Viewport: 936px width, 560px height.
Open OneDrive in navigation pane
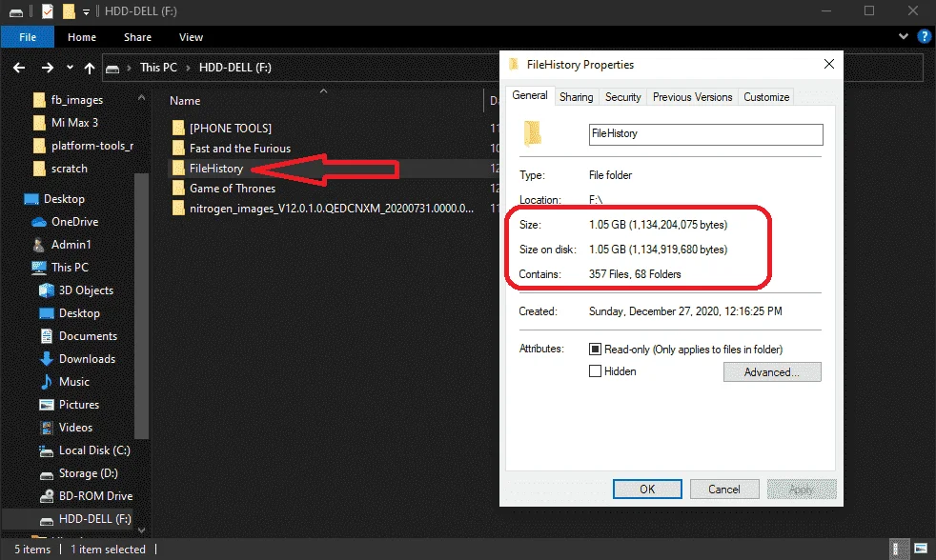[x=74, y=221]
